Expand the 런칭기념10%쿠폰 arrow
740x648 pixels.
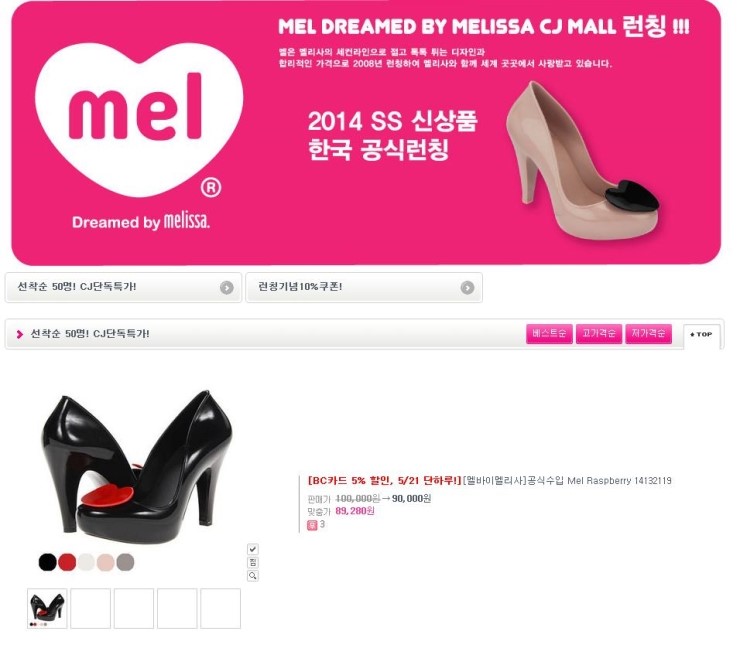(x=467, y=287)
